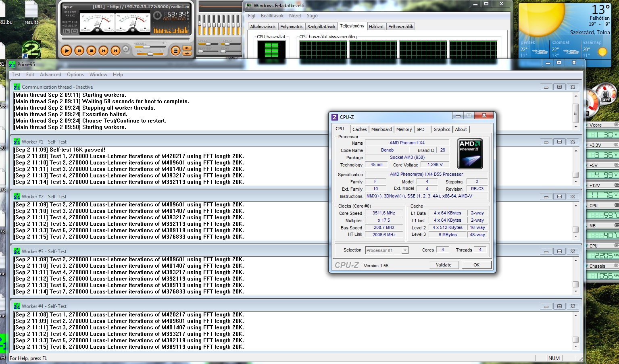This screenshot has width=619, height=364.
Task: Enable the COPY FILE option
Action: [70, 22]
